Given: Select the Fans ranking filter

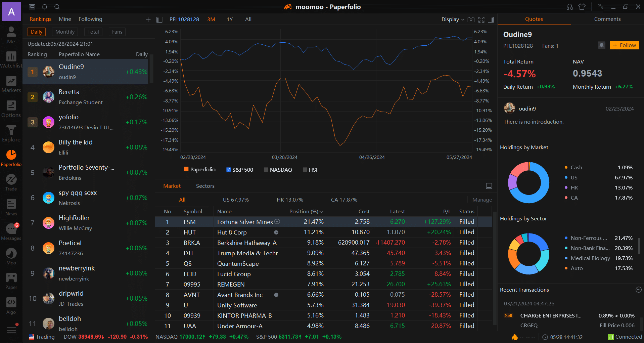Looking at the screenshot, I should [x=117, y=32].
